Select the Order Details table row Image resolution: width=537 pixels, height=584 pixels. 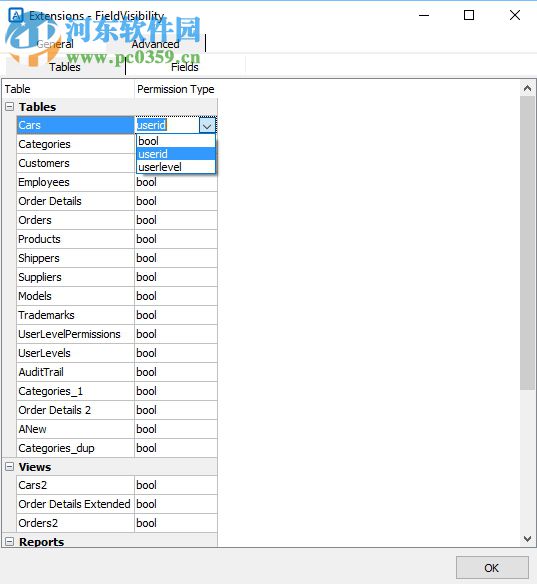point(75,201)
